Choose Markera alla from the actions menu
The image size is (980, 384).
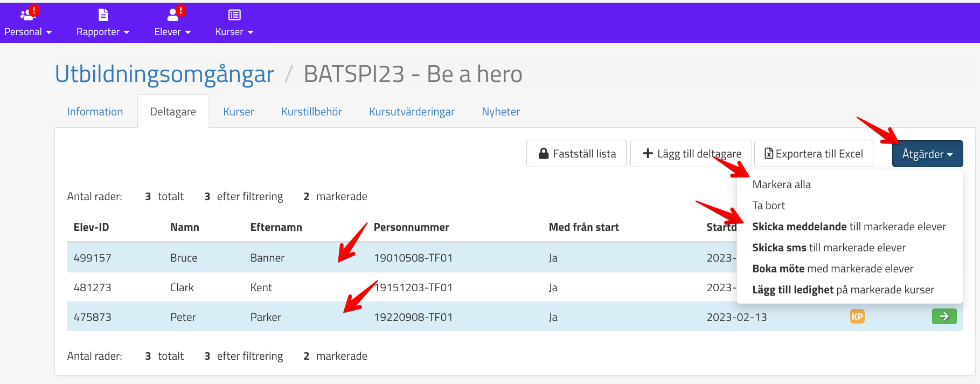pyautogui.click(x=781, y=184)
